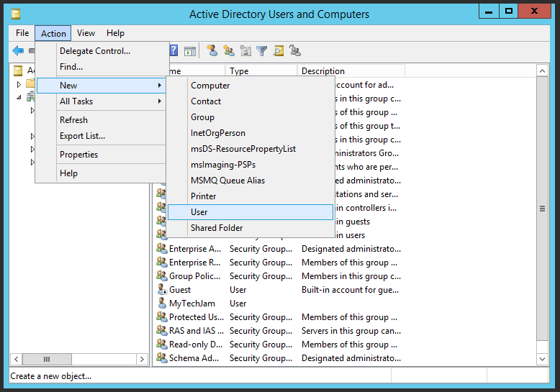The width and height of the screenshot is (560, 392).
Task: Create a new group via toolbar icon
Action: 229,50
